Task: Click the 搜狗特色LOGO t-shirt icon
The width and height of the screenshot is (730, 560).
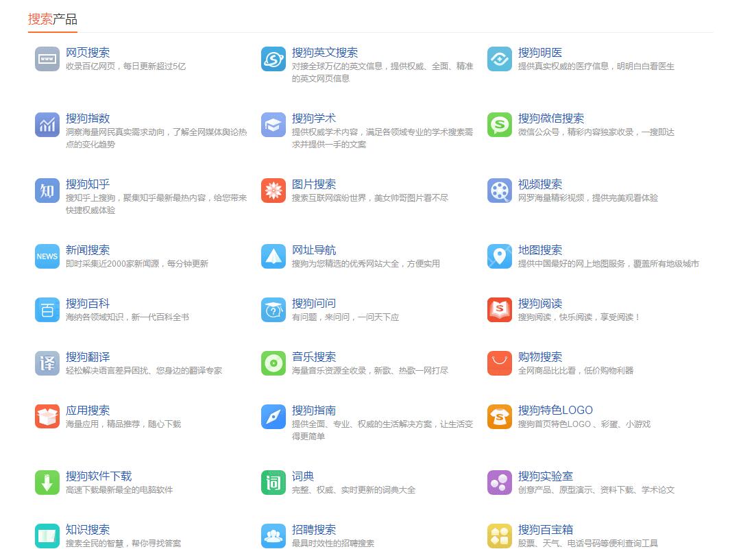Action: point(500,417)
